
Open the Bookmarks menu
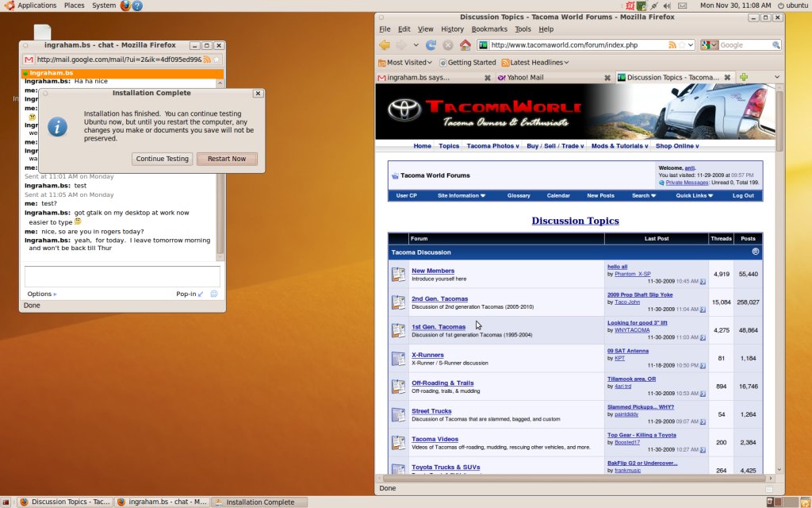point(489,29)
